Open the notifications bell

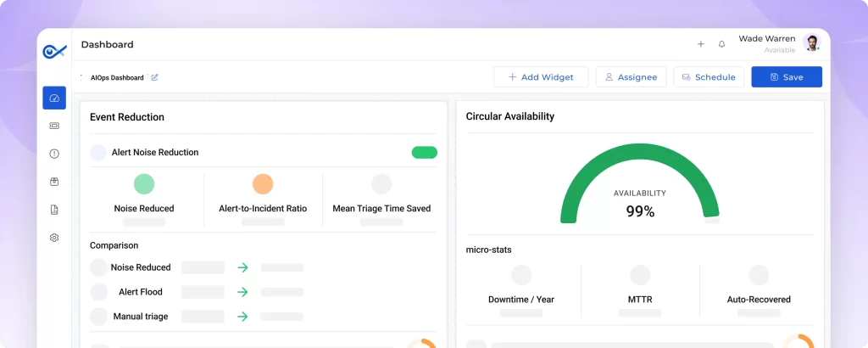pos(721,44)
